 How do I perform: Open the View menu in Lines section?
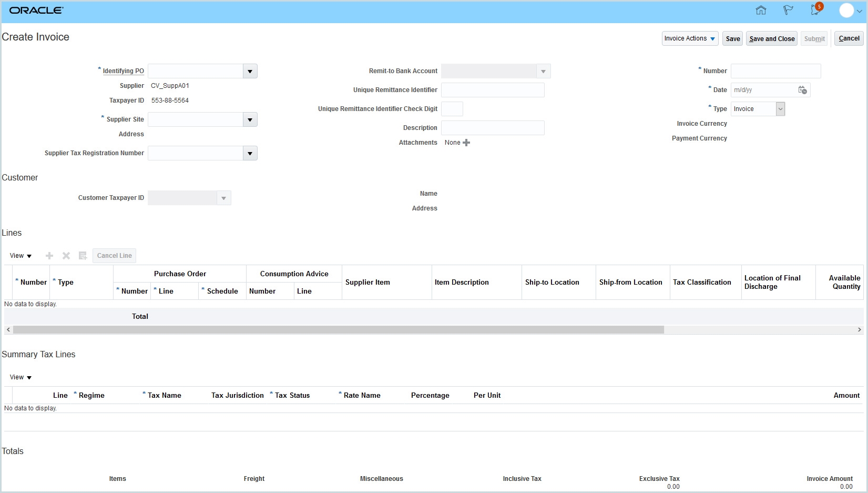21,256
